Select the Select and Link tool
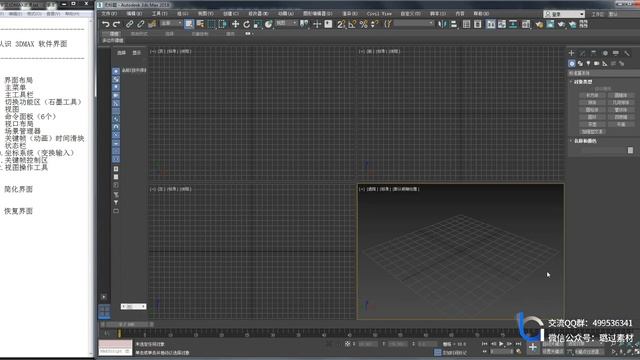 click(x=129, y=24)
